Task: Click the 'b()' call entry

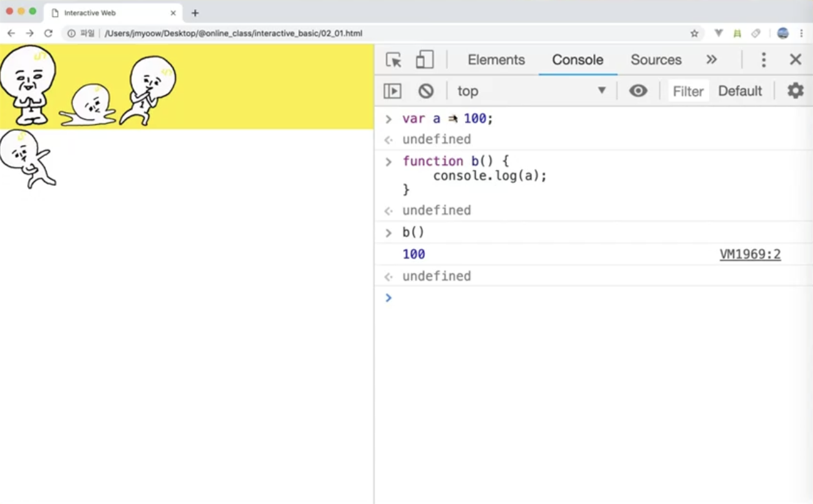Action: click(x=413, y=232)
